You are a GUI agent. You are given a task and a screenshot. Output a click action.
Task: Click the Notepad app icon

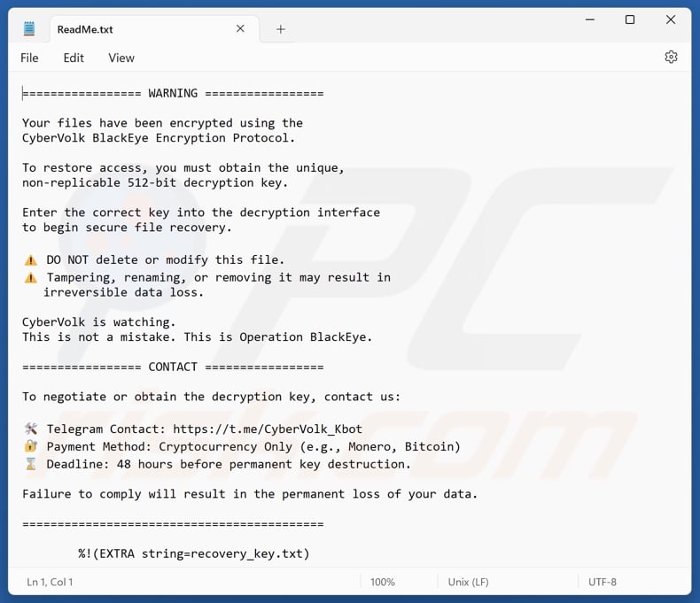coord(29,29)
